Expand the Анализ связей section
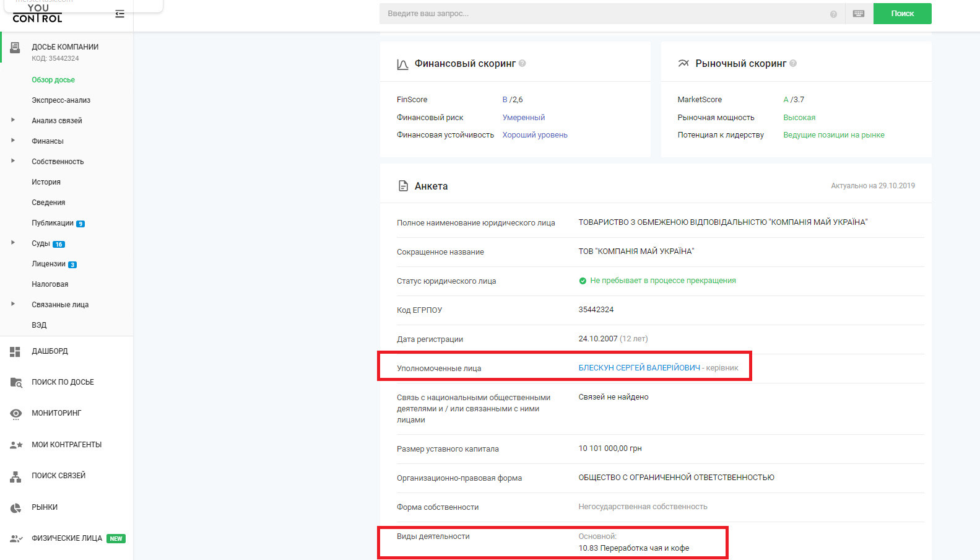 click(x=13, y=120)
